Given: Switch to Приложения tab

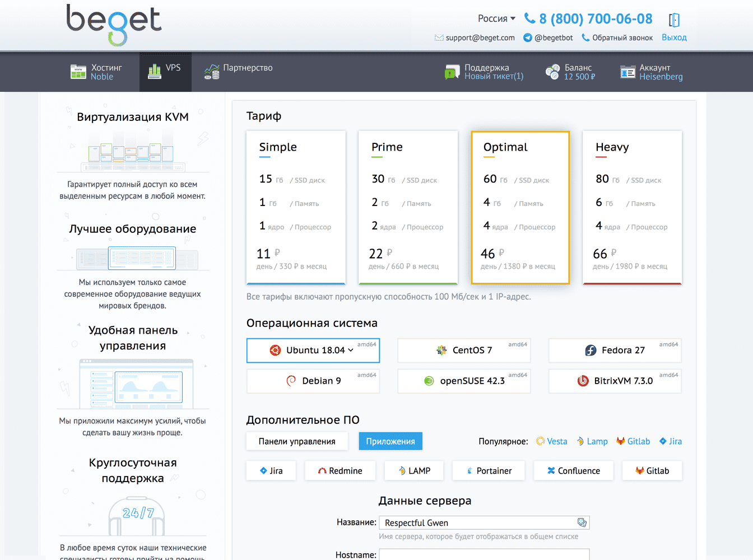Looking at the screenshot, I should (391, 441).
